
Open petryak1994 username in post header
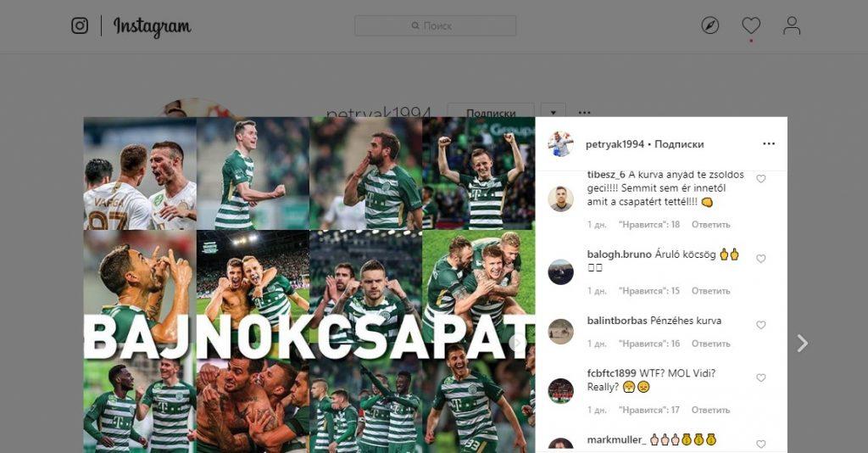click(615, 144)
